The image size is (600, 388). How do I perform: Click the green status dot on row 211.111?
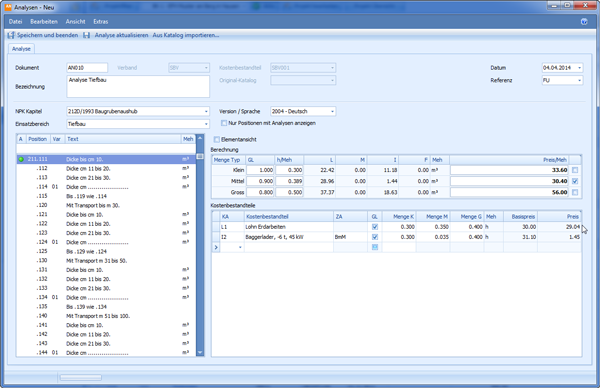click(x=21, y=159)
